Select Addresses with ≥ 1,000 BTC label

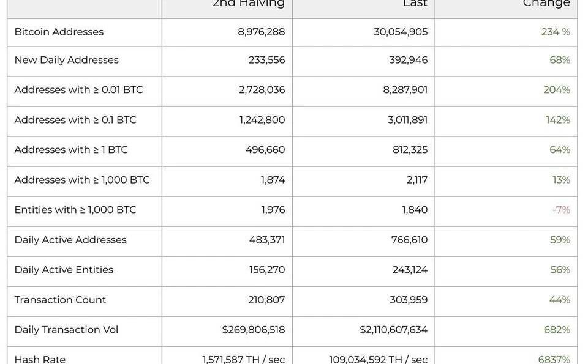(x=82, y=180)
